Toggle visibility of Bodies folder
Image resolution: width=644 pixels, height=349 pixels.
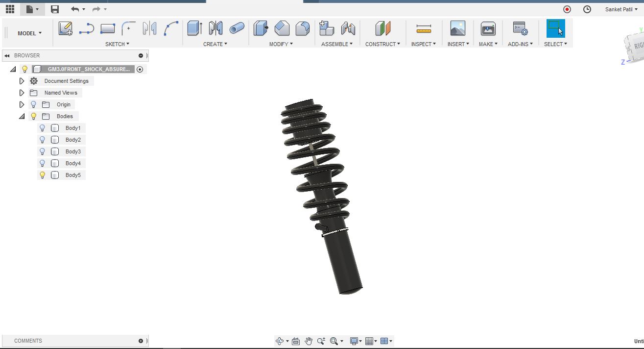(33, 116)
